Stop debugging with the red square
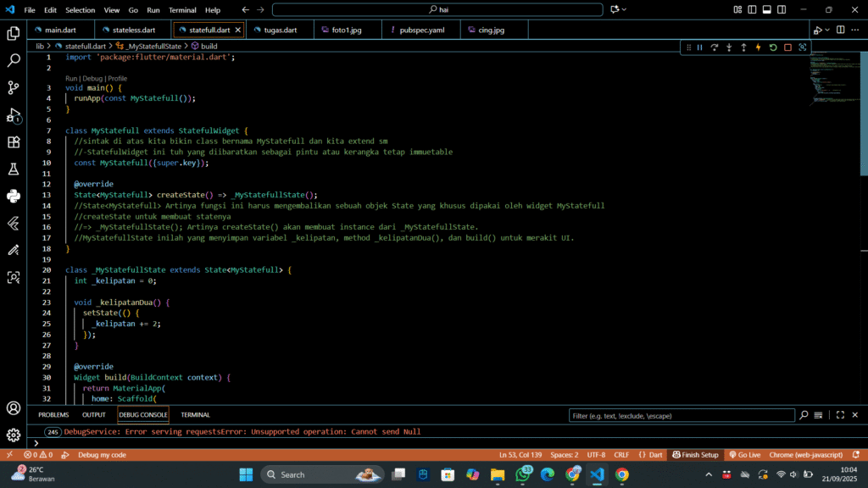Viewport: 868px width, 488px height. tap(787, 47)
